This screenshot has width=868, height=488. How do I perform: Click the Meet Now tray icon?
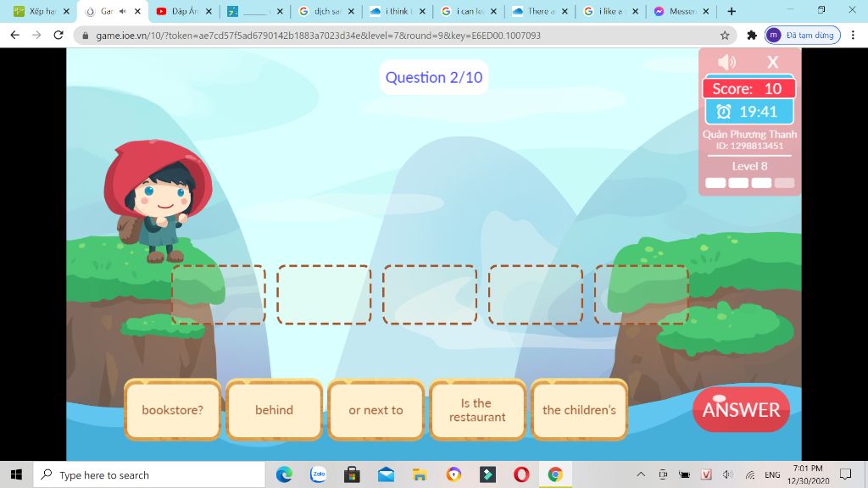663,474
